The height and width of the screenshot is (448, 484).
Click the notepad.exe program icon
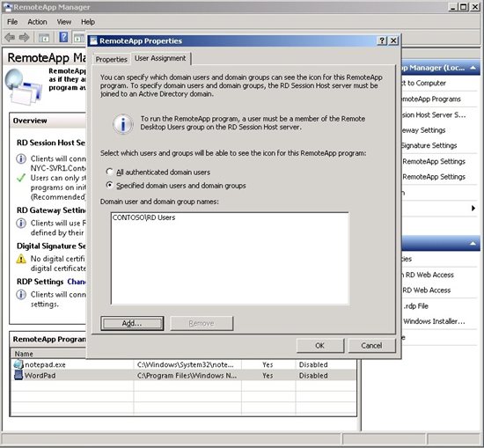coord(18,364)
